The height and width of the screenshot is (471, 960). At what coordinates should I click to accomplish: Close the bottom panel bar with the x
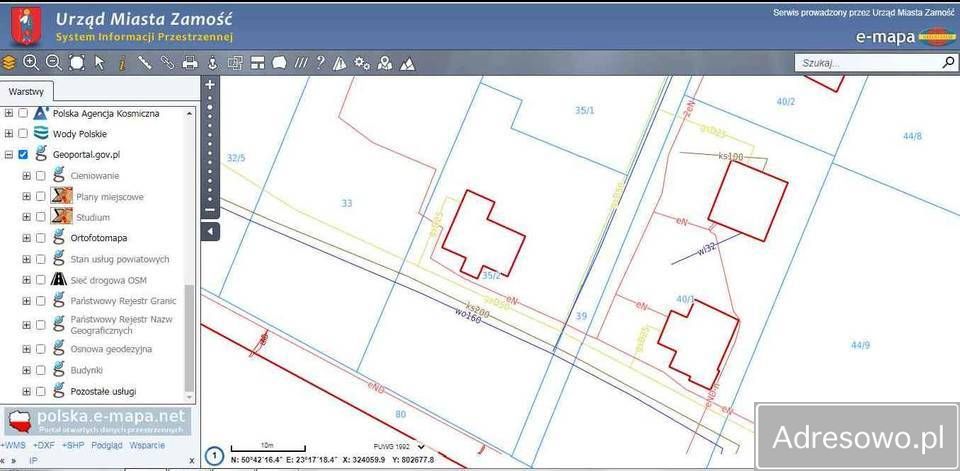(x=192, y=461)
